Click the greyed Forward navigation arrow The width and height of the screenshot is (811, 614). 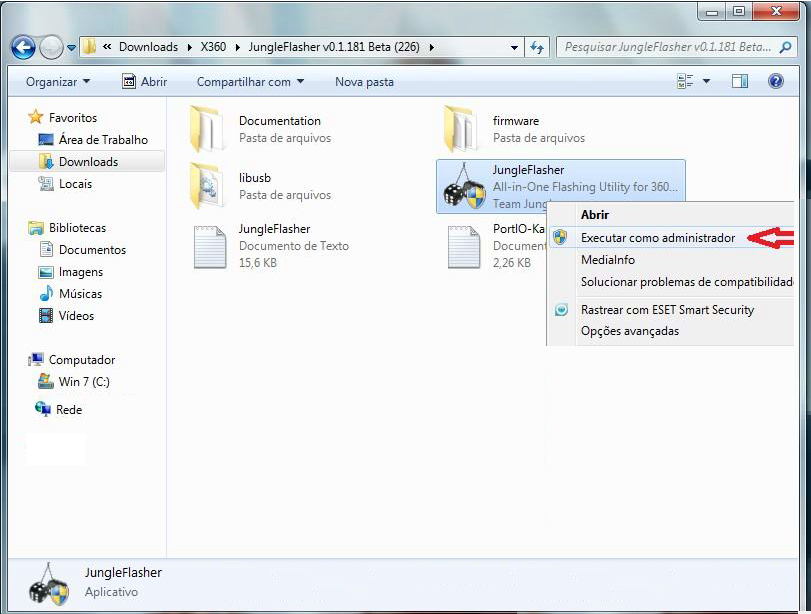click(x=51, y=48)
